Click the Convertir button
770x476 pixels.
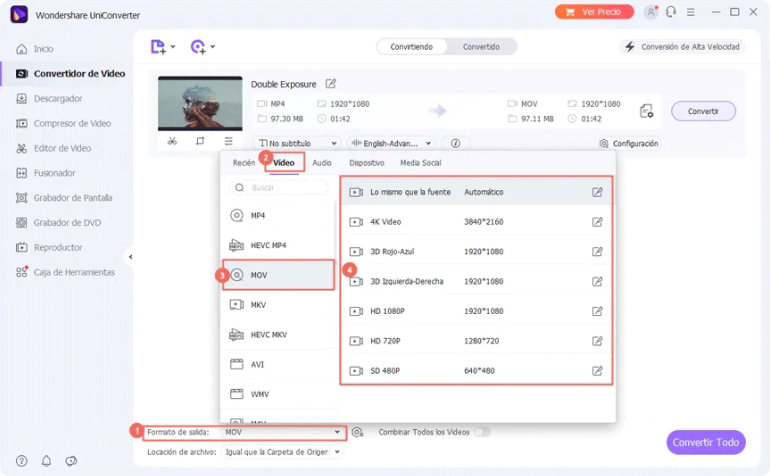click(x=703, y=111)
